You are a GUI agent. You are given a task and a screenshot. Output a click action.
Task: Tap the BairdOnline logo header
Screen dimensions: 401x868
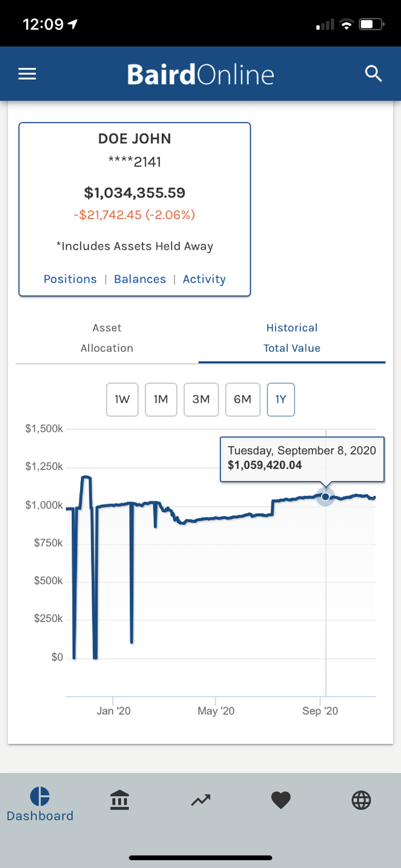200,74
